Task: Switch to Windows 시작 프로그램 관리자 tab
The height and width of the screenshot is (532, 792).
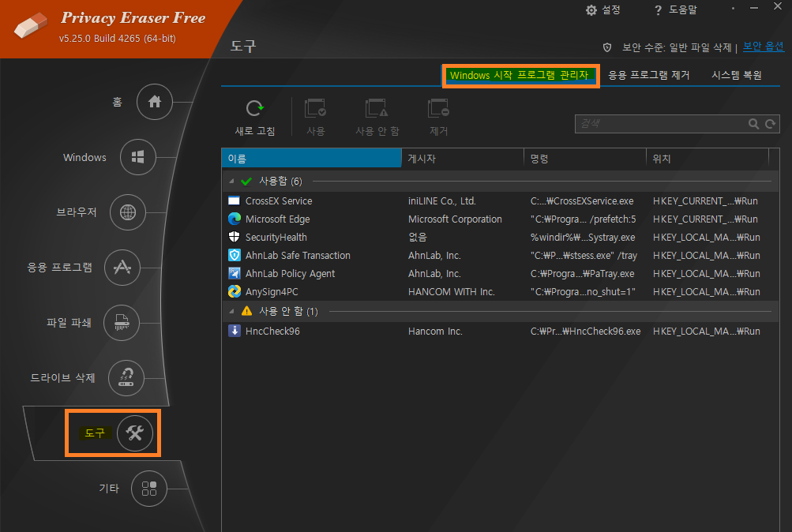Action: tap(520, 75)
